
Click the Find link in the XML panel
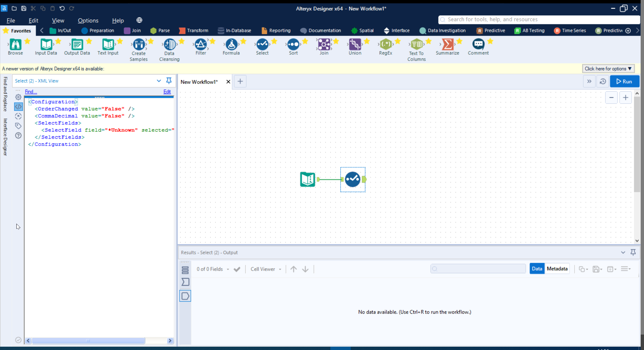click(x=31, y=92)
